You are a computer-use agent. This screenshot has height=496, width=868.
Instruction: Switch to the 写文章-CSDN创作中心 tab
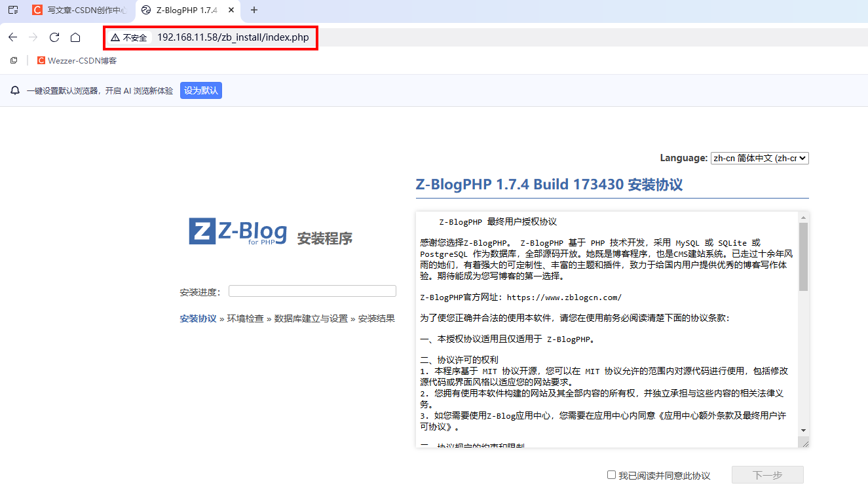[79, 10]
